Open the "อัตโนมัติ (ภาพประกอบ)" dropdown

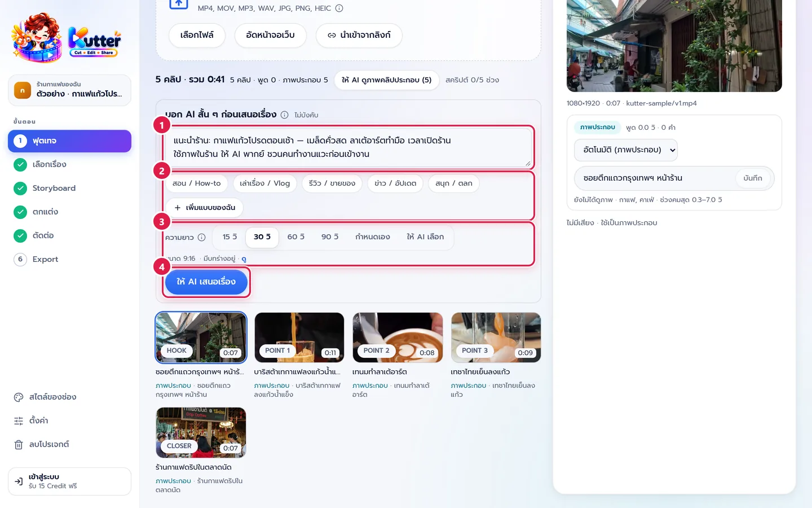point(626,150)
